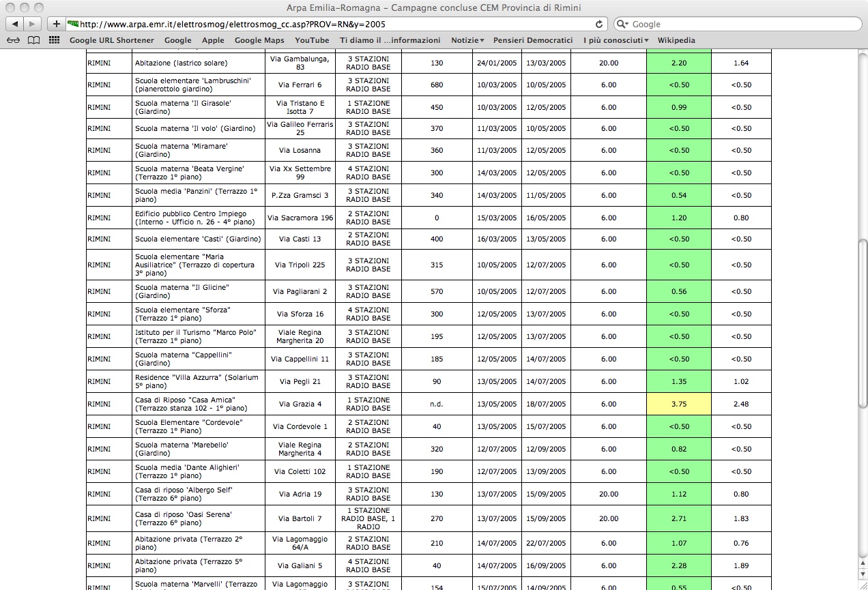Click the 'Via Cordevole 1' address cell
The width and height of the screenshot is (868, 590).
(x=300, y=426)
